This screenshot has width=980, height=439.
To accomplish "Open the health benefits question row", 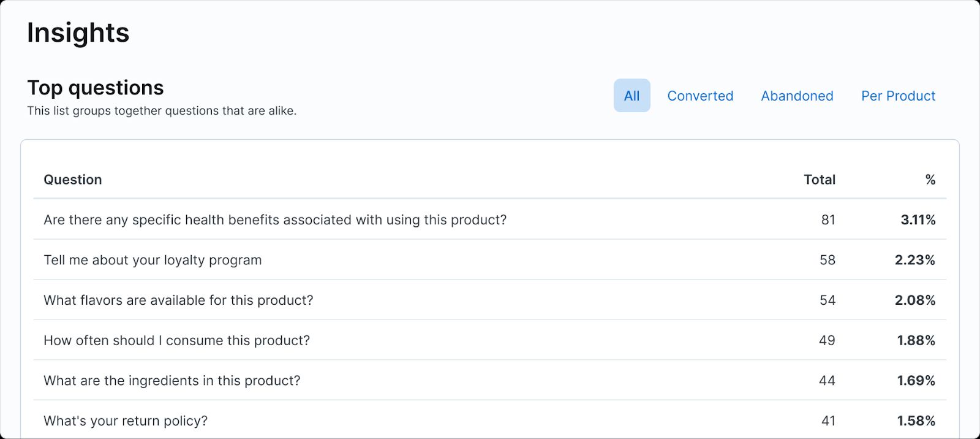I will click(x=275, y=219).
